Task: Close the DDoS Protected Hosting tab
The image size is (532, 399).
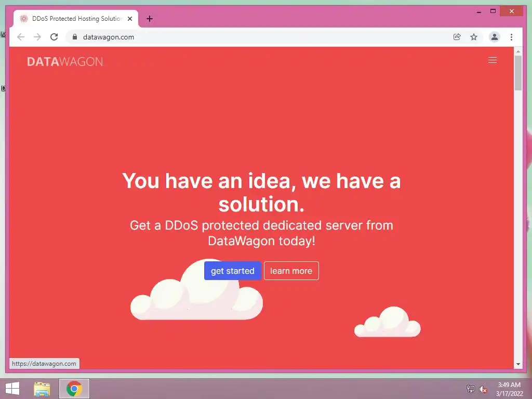Action: click(129, 19)
